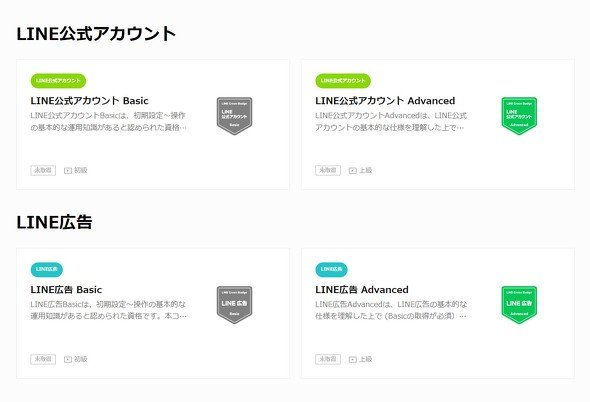Open the LINE公式アカウント Basic course title
The height and width of the screenshot is (402, 590).
point(90,101)
